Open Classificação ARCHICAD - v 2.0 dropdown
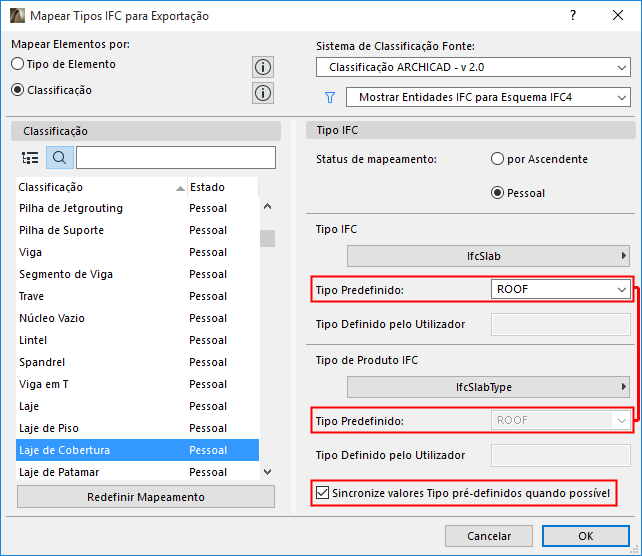642x556 pixels. pyautogui.click(x=473, y=67)
